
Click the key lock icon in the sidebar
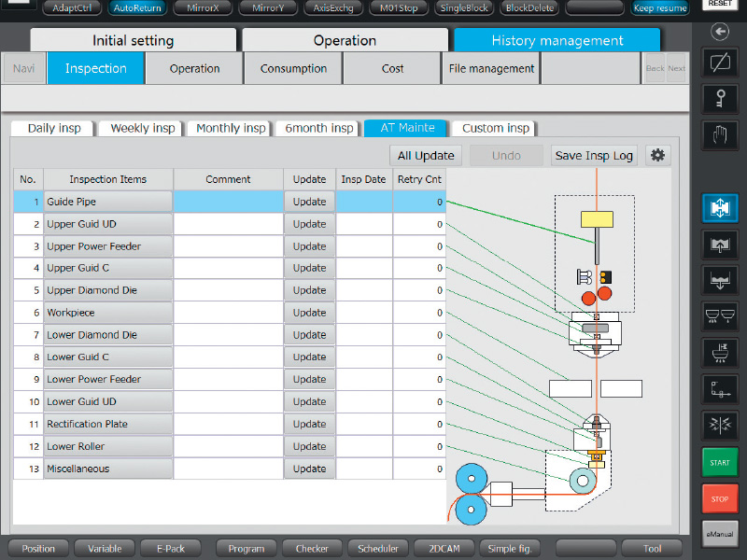coord(719,98)
